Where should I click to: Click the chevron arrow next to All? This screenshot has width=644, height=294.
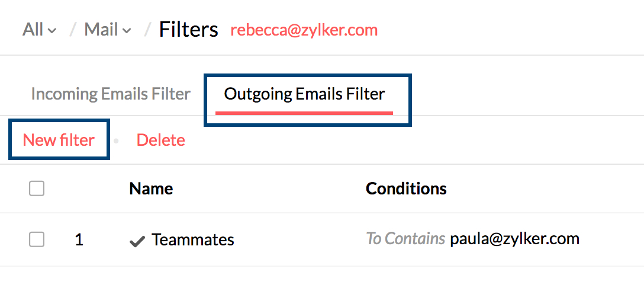click(x=52, y=30)
